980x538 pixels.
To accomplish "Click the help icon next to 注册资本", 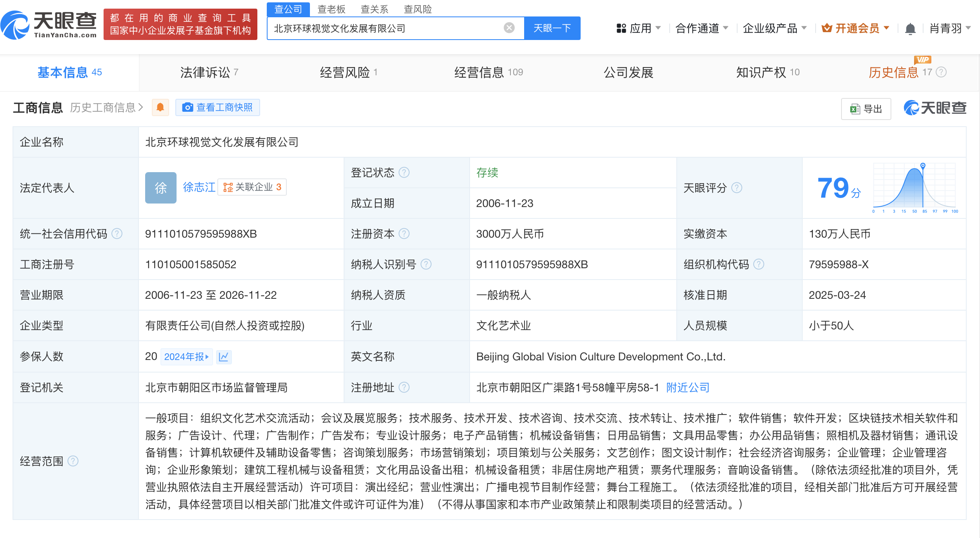I will (x=404, y=234).
